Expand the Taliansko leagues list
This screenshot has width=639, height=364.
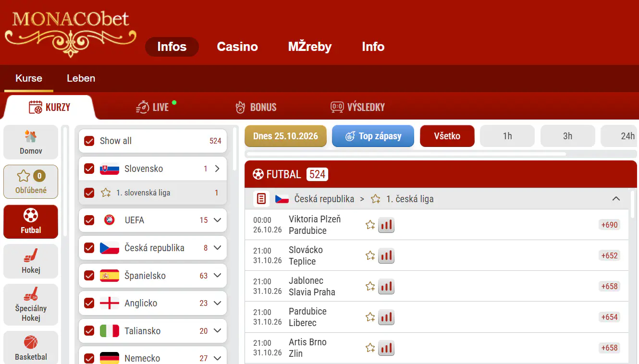coord(217,331)
